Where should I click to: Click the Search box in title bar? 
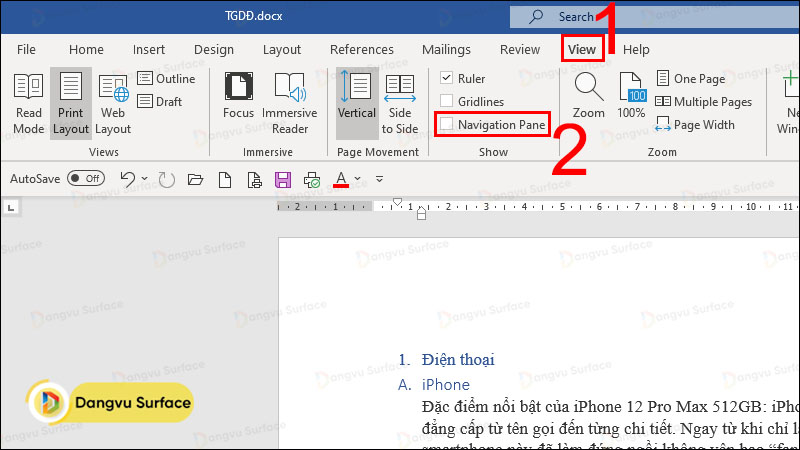(x=655, y=17)
